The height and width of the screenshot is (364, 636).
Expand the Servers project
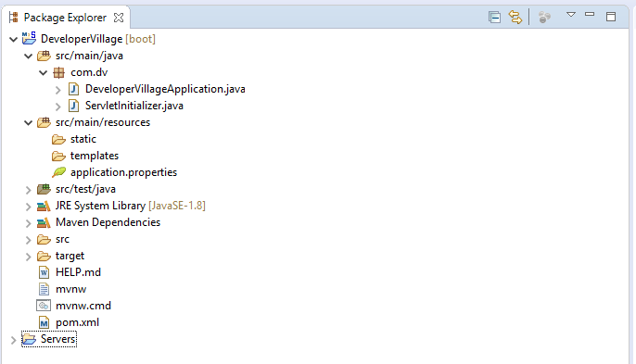(x=13, y=340)
